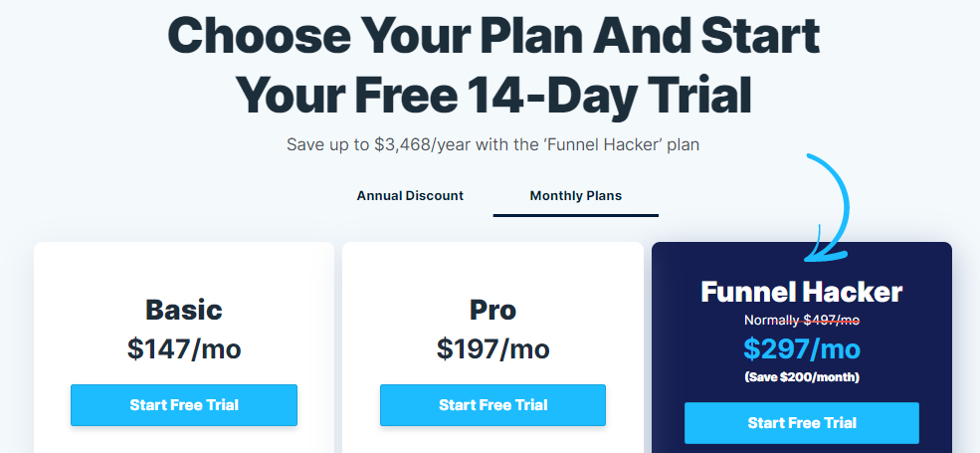Click the blue curved arrow graphic
Screen dimensions: 980x453
pyautogui.click(x=828, y=208)
